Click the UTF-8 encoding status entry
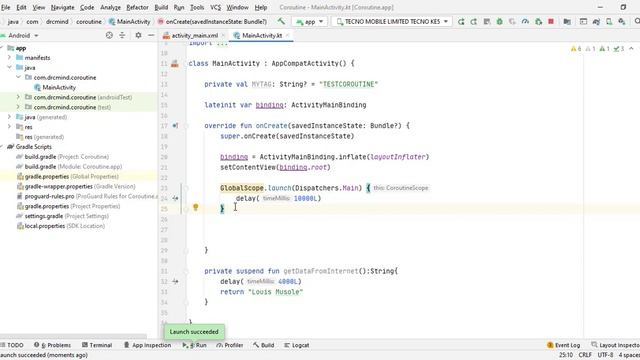The height and width of the screenshot is (360, 640). pos(605,355)
